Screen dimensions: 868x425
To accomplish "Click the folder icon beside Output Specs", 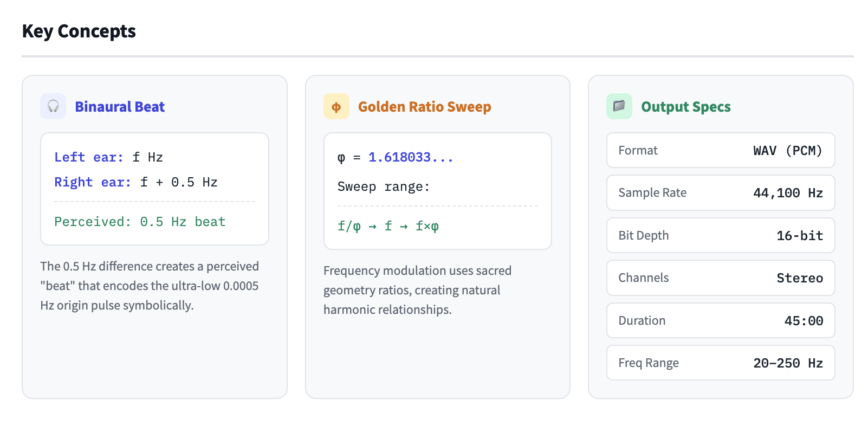I will pyautogui.click(x=619, y=106).
